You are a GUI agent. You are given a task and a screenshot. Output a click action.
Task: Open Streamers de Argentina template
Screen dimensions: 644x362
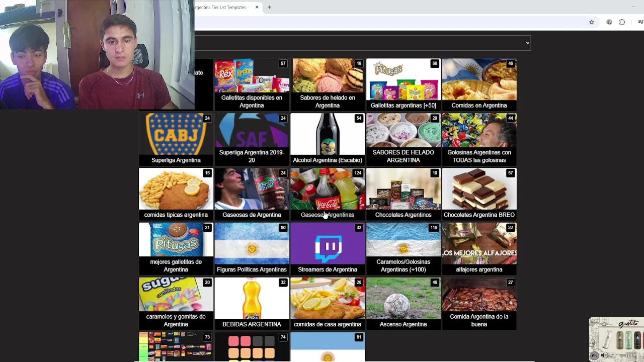click(x=328, y=249)
